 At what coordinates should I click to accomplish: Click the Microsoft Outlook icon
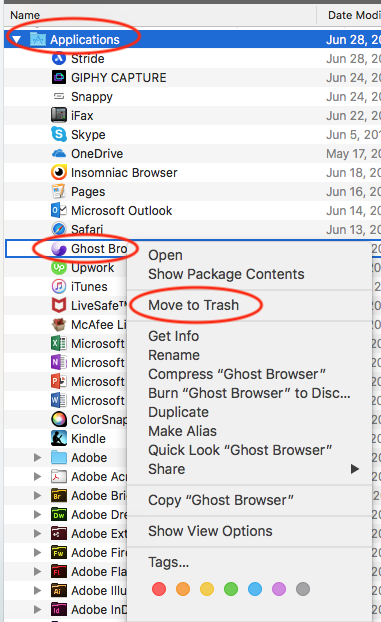[x=59, y=210]
